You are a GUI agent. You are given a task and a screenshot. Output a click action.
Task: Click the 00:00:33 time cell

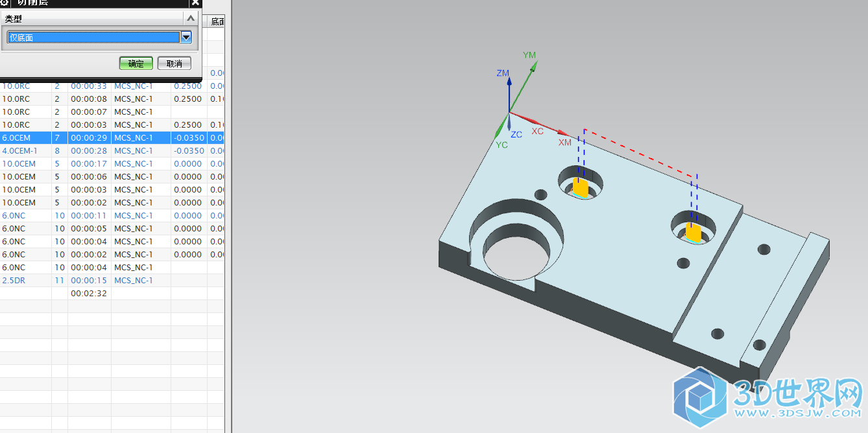pyautogui.click(x=89, y=86)
